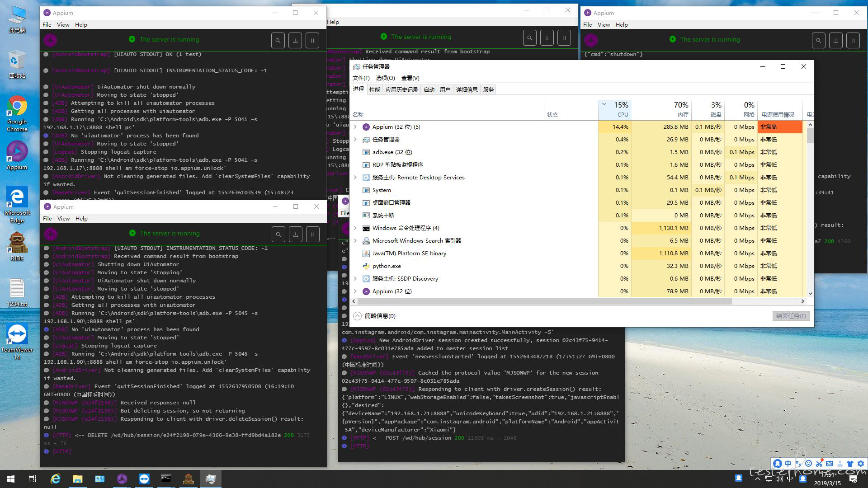This screenshot has width=868, height=488.
Task: Open Google Chrome desktop shortcut
Action: [x=17, y=114]
